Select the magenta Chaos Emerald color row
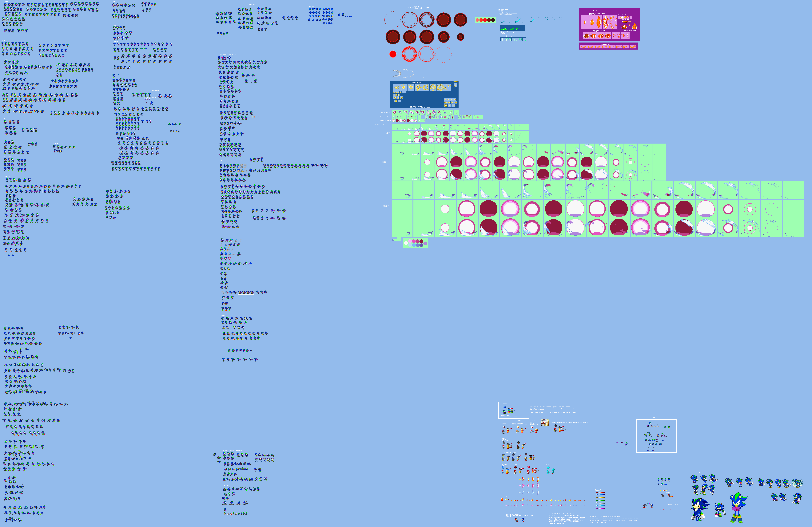Screen dimensions: 812x527 600,508
